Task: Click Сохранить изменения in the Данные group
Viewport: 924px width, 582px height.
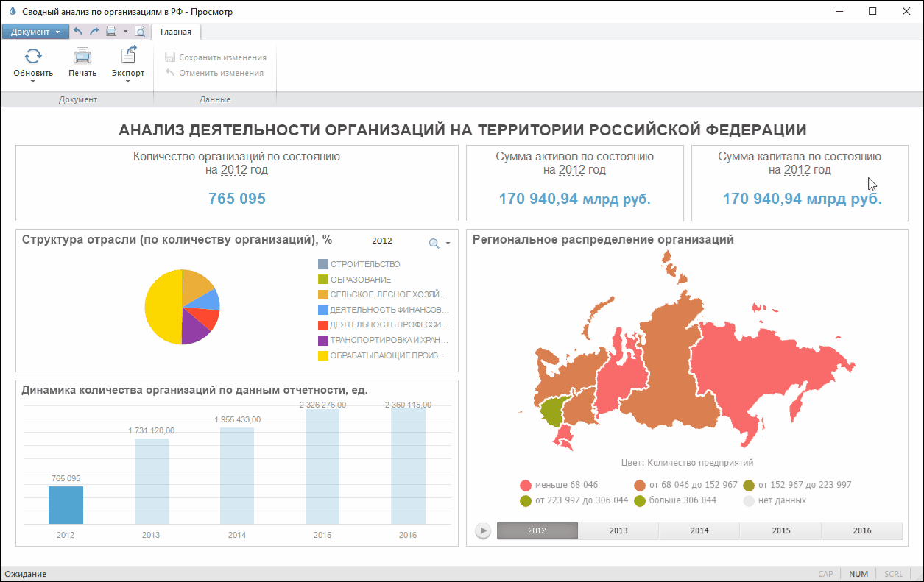Action: click(x=216, y=57)
